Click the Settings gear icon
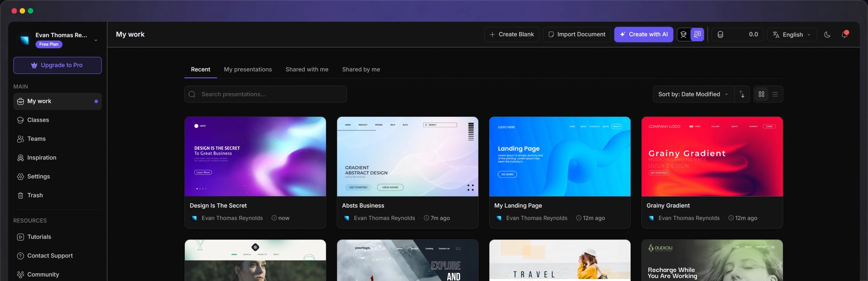This screenshot has height=281, width=868. coord(20,176)
